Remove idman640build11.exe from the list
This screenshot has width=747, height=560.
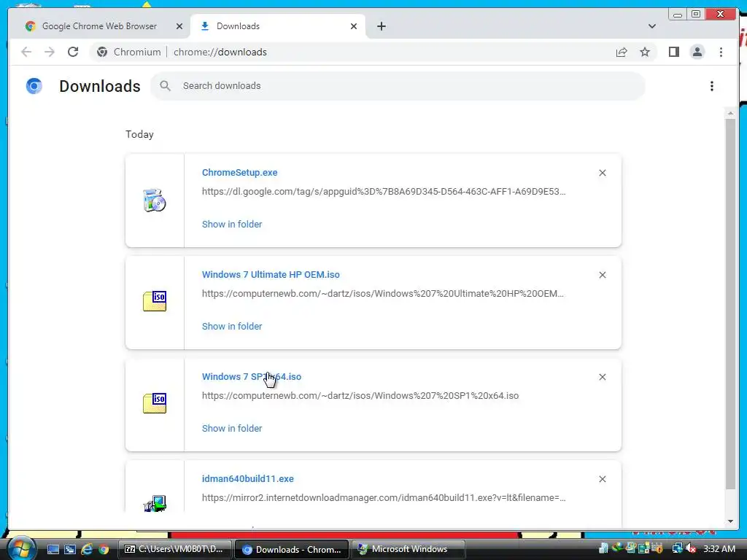(602, 479)
